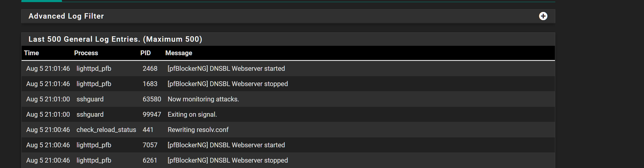Click the lighttpd_pfb process in the PID 2468 row
The height and width of the screenshot is (168, 644).
pyautogui.click(x=94, y=69)
